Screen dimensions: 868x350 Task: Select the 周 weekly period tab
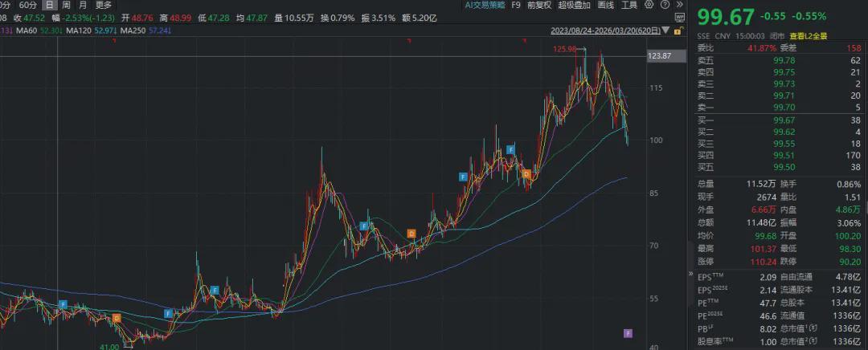click(66, 5)
